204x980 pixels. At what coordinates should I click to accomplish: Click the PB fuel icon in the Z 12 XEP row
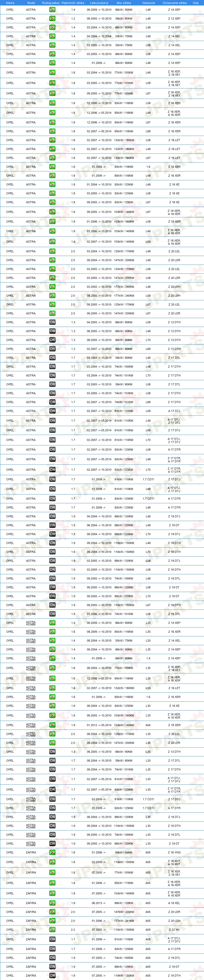click(52, 19)
